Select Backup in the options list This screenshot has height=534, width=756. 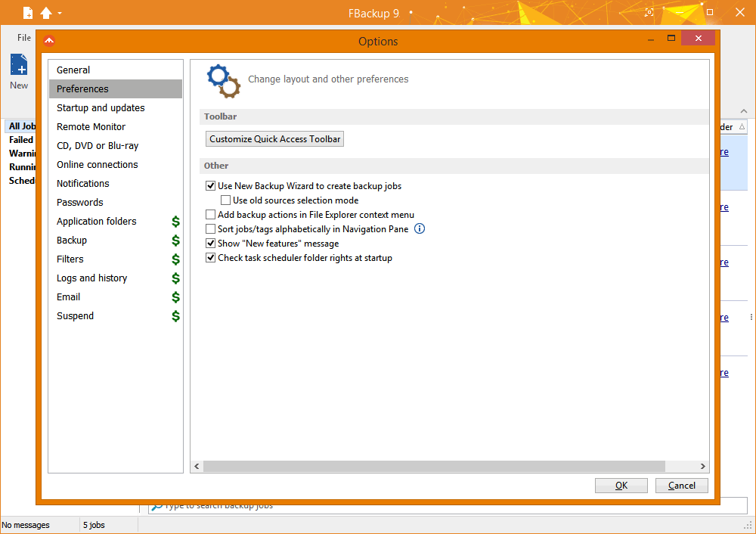[x=116, y=241]
